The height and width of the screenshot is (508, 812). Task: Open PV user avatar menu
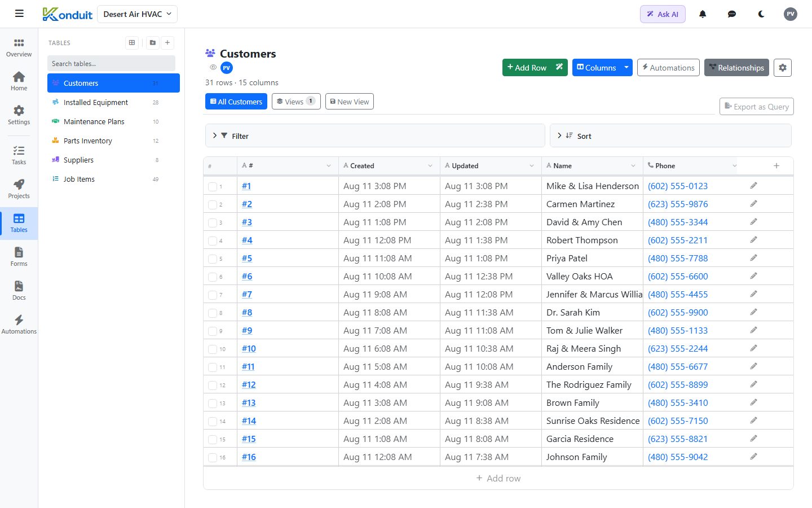tap(791, 14)
